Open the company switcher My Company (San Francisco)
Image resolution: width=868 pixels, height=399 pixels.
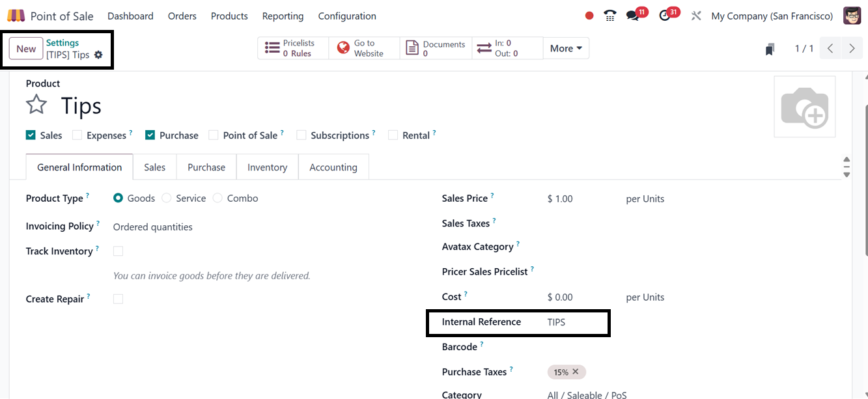coord(772,16)
